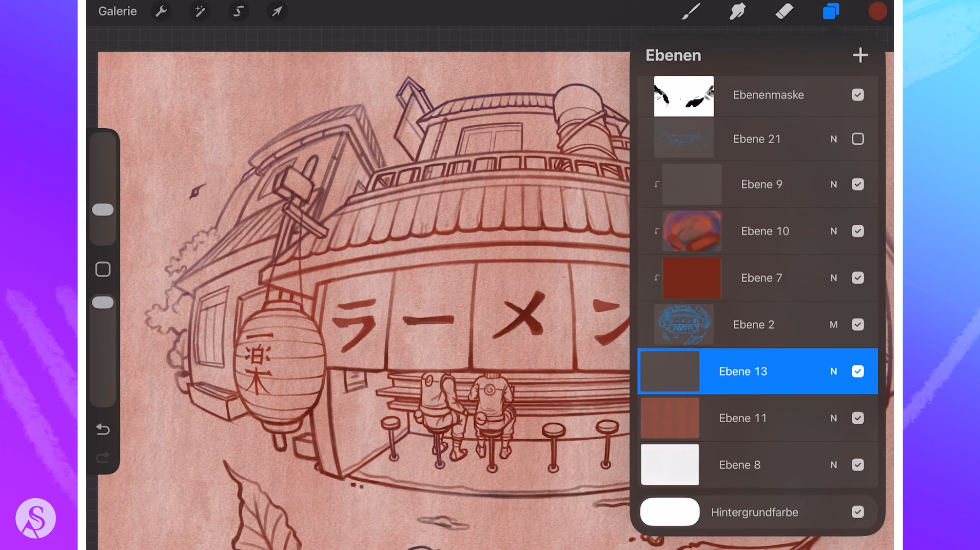This screenshot has height=550, width=980.
Task: Show the hidden Ebene 21 layer
Action: pos(857,139)
